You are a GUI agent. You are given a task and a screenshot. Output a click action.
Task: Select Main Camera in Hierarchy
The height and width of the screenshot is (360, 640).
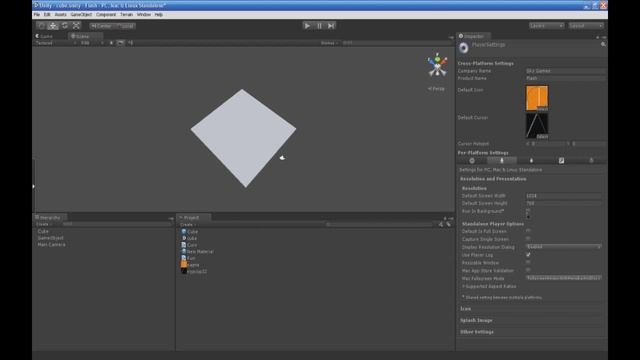(51, 244)
